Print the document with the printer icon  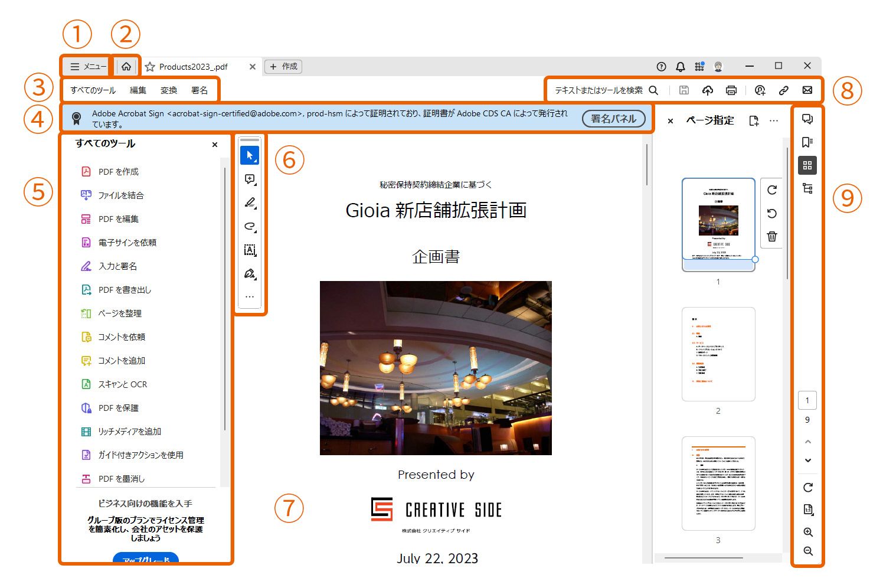731,90
